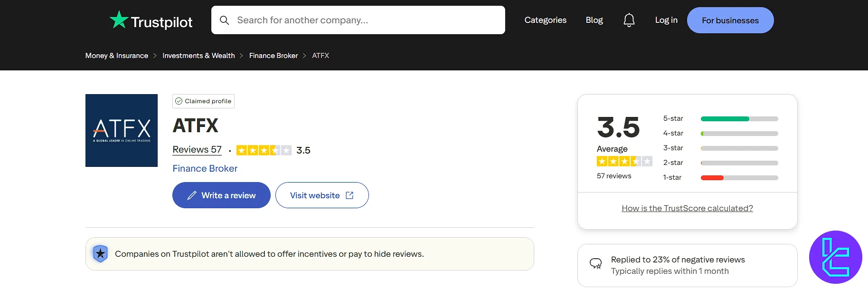Click the shield star icon in incentives notice

(100, 254)
